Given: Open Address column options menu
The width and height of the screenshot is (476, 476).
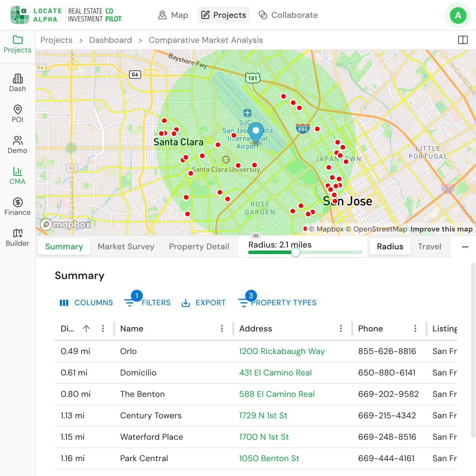Looking at the screenshot, I should (341, 328).
